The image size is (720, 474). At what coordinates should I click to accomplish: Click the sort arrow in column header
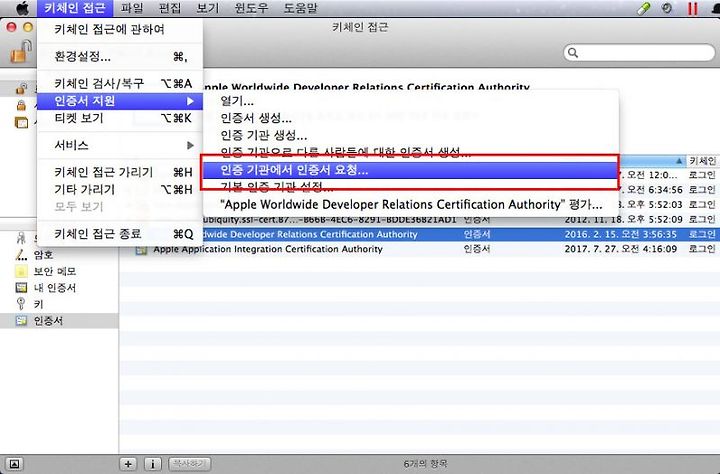[679, 161]
